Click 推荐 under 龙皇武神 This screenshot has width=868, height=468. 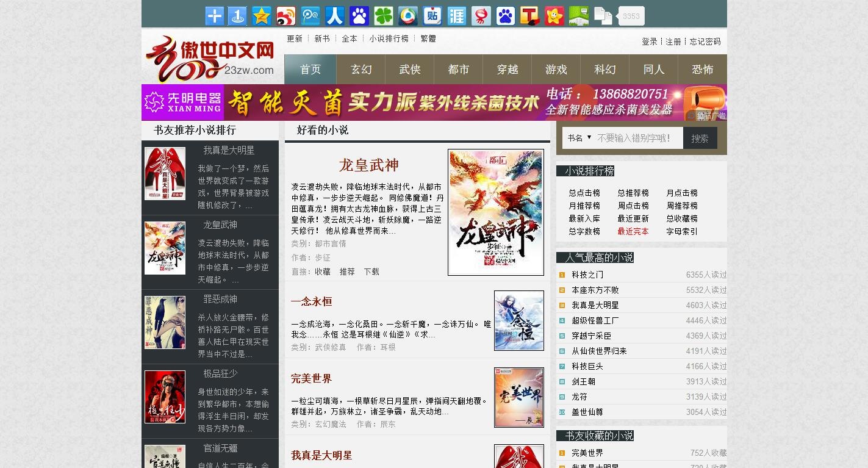[347, 272]
